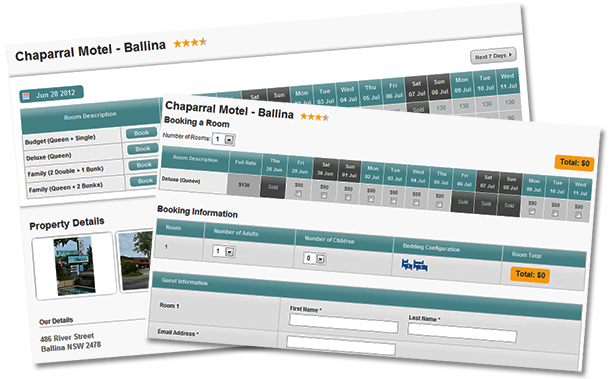
Task: Click the Room Description header in booking window
Action: coord(195,159)
